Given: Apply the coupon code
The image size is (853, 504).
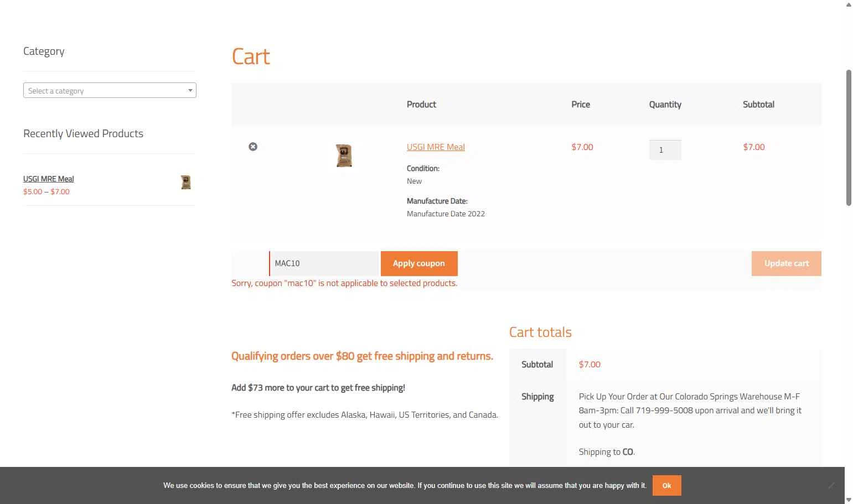Looking at the screenshot, I should [x=419, y=263].
